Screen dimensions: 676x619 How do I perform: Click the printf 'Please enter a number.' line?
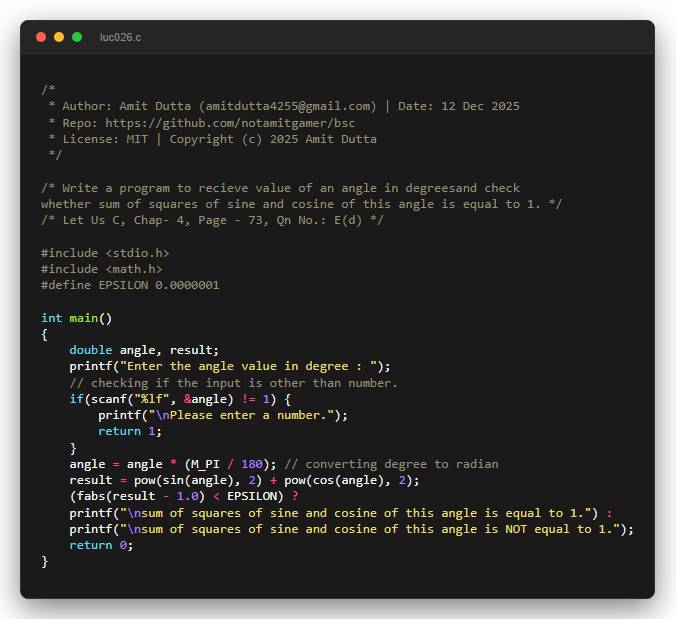223,415
